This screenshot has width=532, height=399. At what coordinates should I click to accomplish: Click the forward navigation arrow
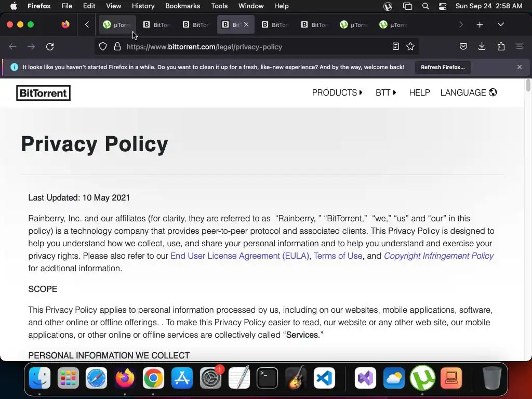click(x=31, y=46)
